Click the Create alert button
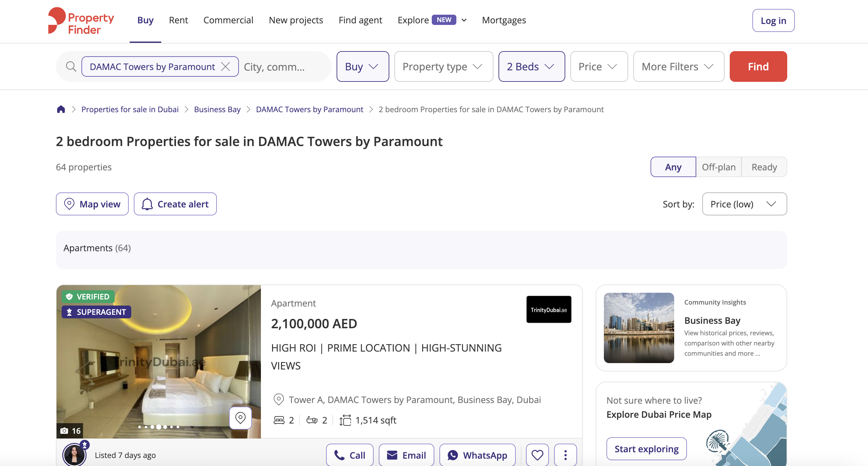The width and height of the screenshot is (868, 466). (175, 204)
